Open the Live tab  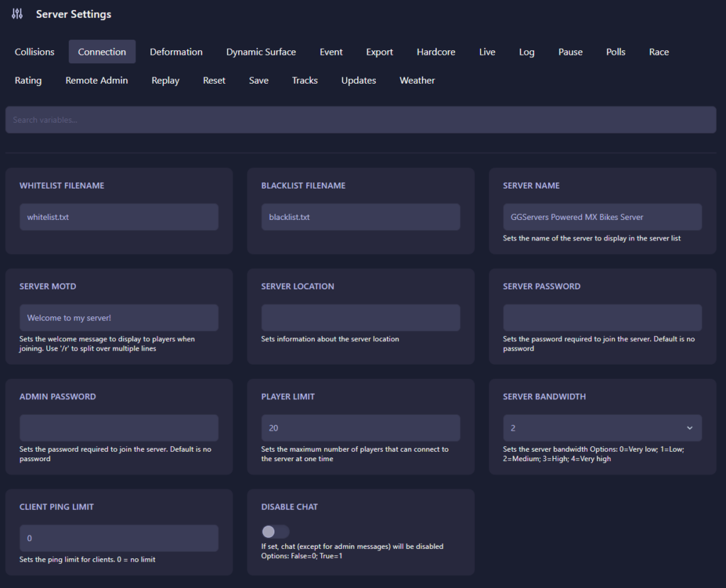[x=487, y=52]
